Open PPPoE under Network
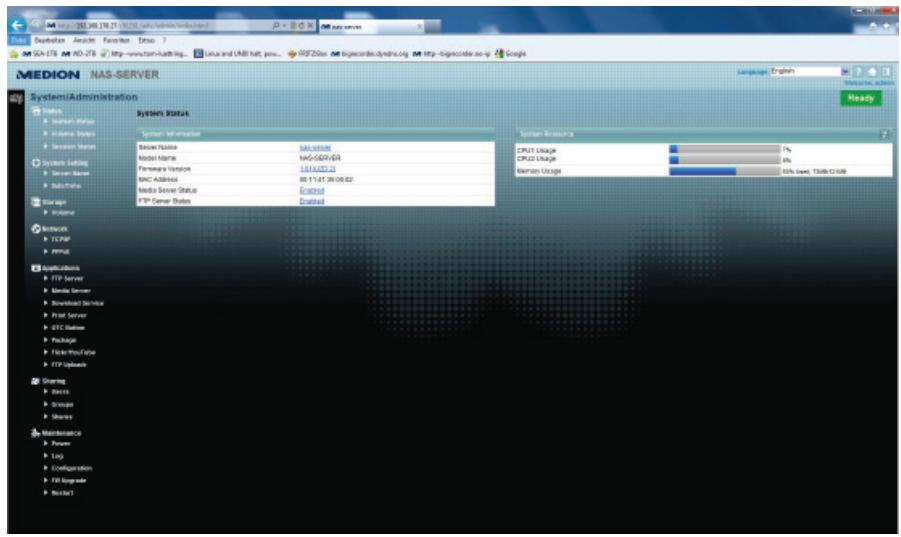Image resolution: width=901 pixels, height=537 pixels. click(60, 252)
